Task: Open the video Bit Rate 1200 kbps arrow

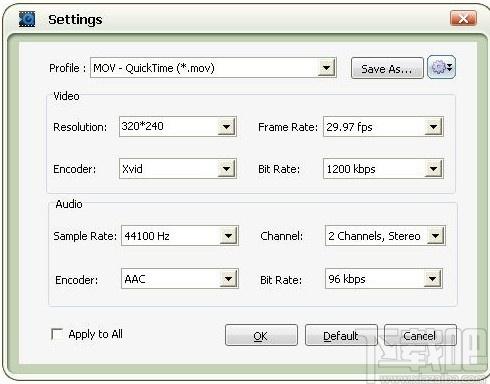Action: pos(433,169)
